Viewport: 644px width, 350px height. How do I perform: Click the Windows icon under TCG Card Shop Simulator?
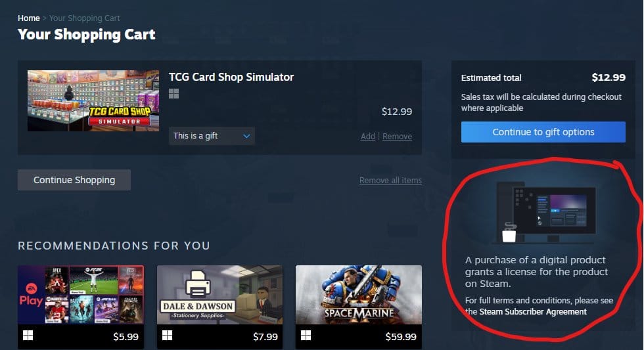click(x=173, y=94)
